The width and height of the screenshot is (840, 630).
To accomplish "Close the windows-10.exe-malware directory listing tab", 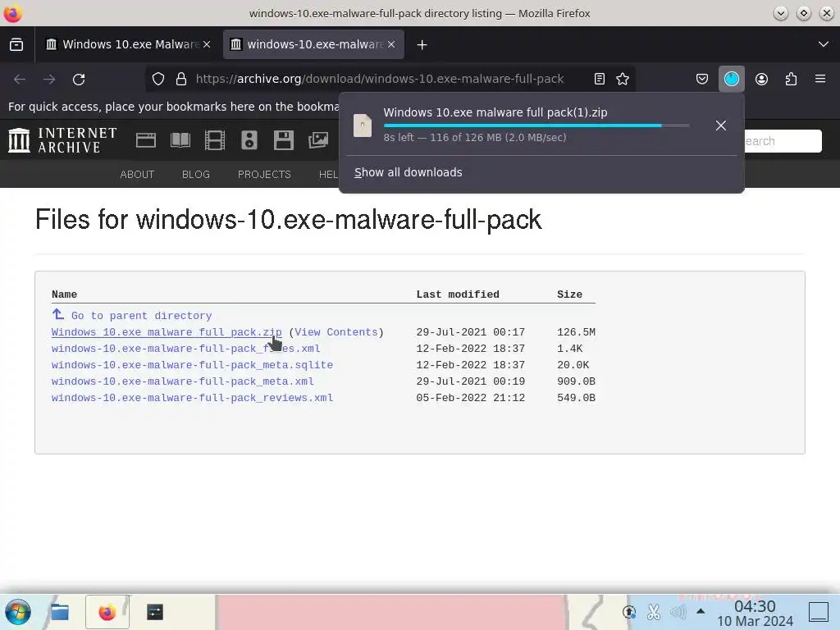I will [x=391, y=44].
